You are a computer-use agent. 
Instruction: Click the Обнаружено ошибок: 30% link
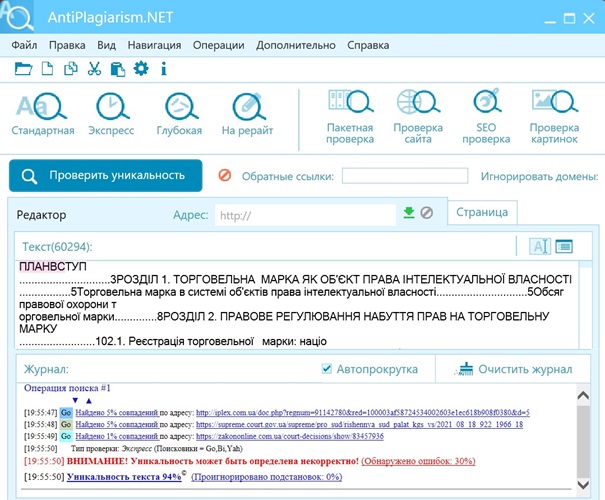(x=418, y=461)
